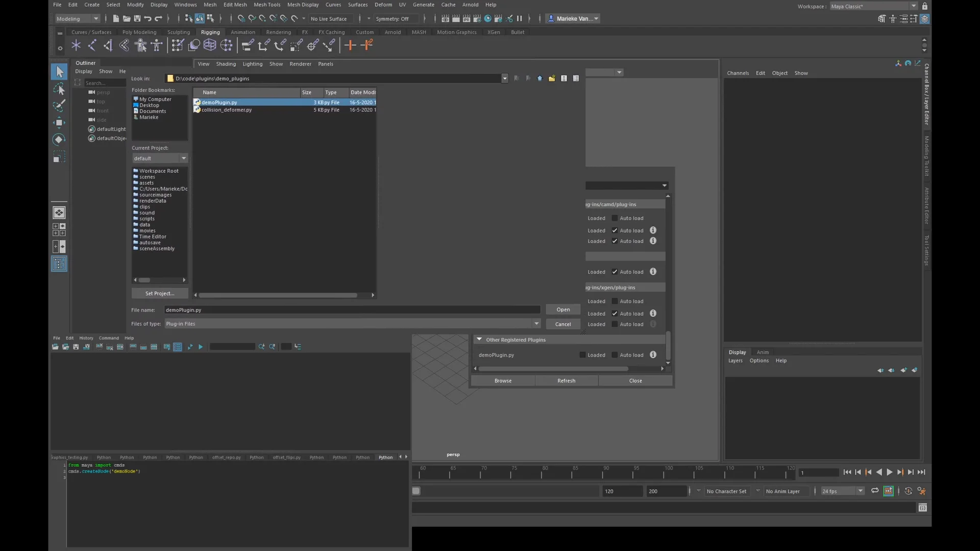
Task: Open the Files of type dropdown
Action: tap(536, 324)
